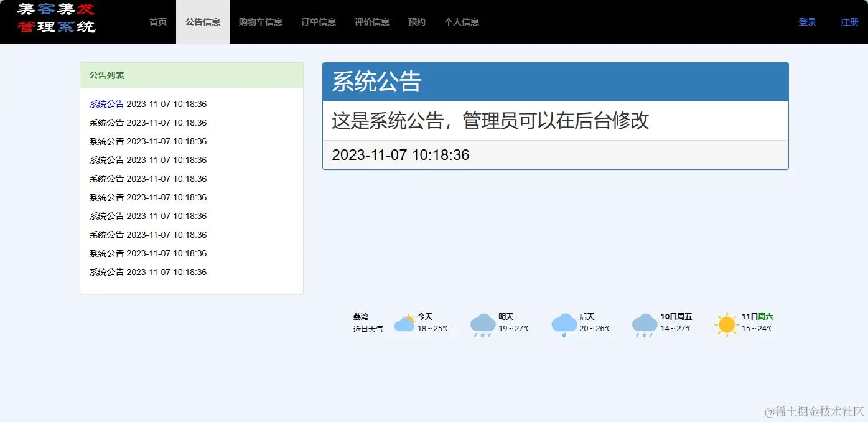Click the text 这是系统公告,管理员可以在后台修改

(x=490, y=121)
